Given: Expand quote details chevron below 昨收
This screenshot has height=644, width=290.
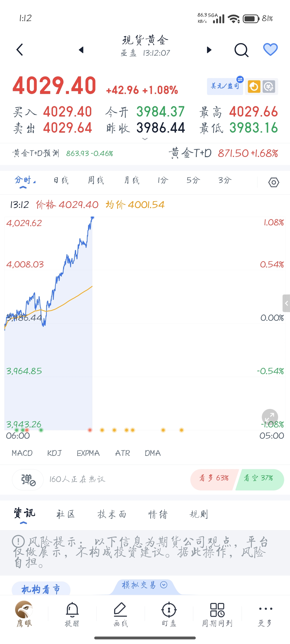Looking at the screenshot, I should click(145, 139).
